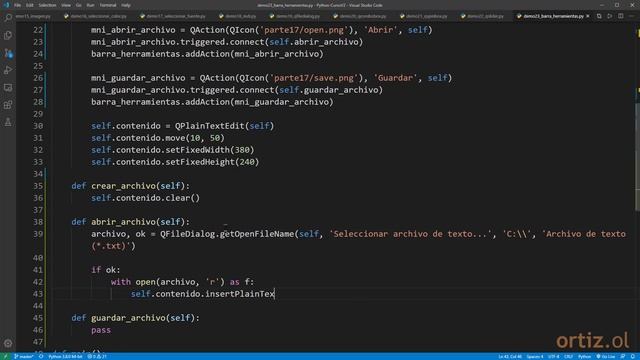The image size is (640, 360).
Task: Click 'abrir_archivo' in the def line
Action: 123,222
